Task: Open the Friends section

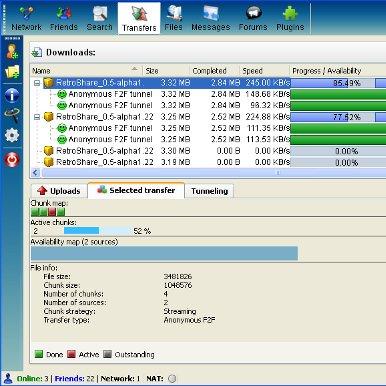Action: [x=64, y=19]
